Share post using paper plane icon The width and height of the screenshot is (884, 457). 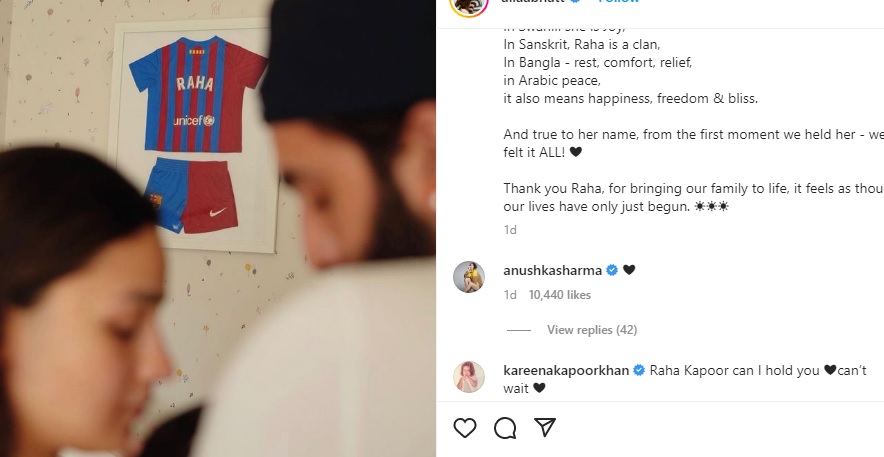(x=545, y=428)
